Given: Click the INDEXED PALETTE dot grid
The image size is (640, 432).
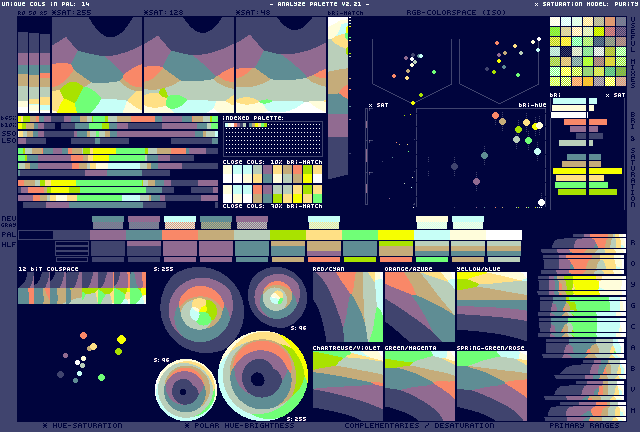Looking at the screenshot, I should point(273,139).
